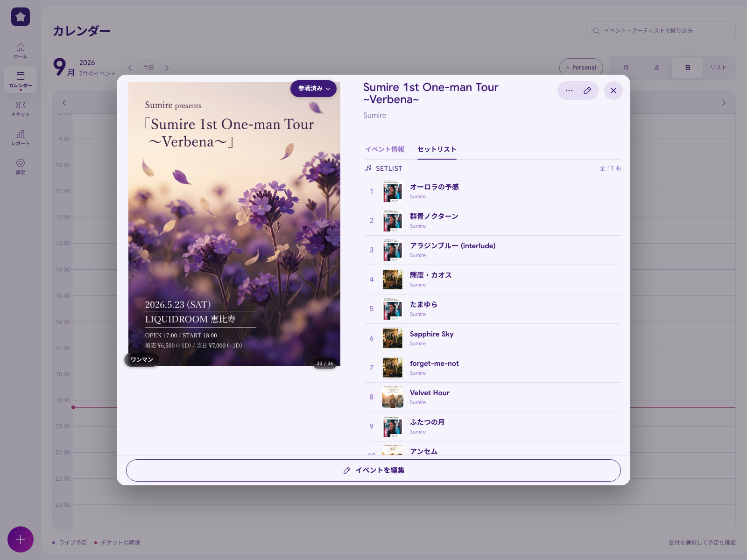Click the purple plus add button
Viewport: 747px width, 560px height.
[x=21, y=539]
